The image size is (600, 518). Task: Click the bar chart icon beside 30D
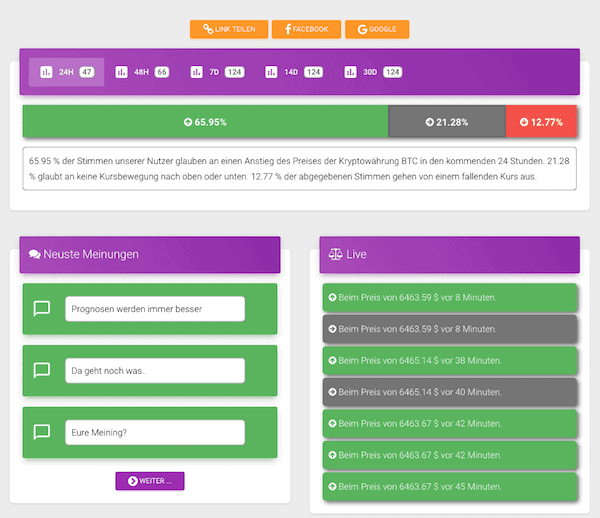coord(350,72)
